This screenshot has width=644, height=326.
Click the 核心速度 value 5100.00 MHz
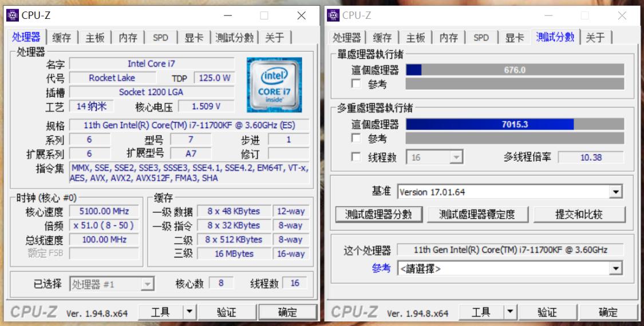coord(104,211)
